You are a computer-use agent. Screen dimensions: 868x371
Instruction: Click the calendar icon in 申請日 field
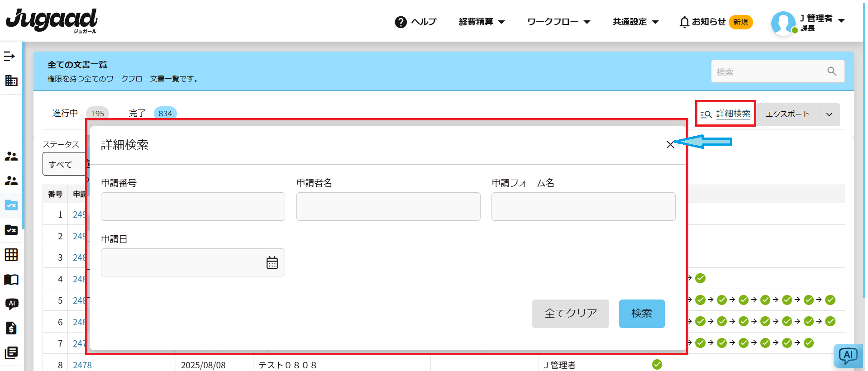(272, 262)
